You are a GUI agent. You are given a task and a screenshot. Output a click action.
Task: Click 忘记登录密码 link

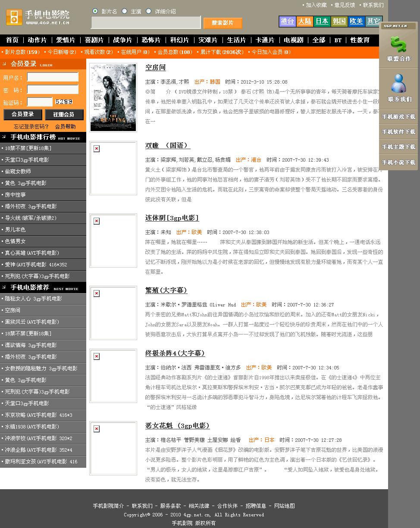point(31,127)
